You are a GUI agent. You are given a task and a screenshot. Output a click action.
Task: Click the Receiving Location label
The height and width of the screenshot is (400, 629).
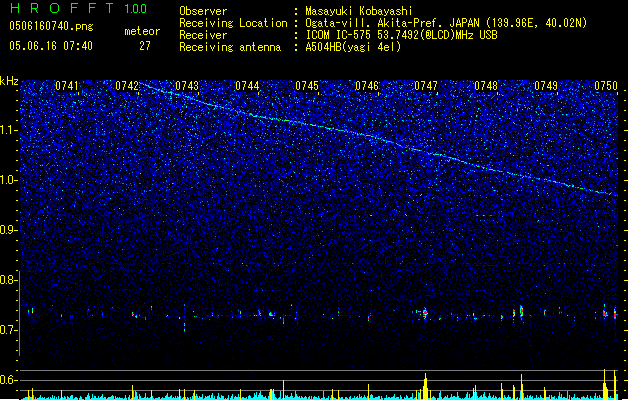[x=233, y=23]
